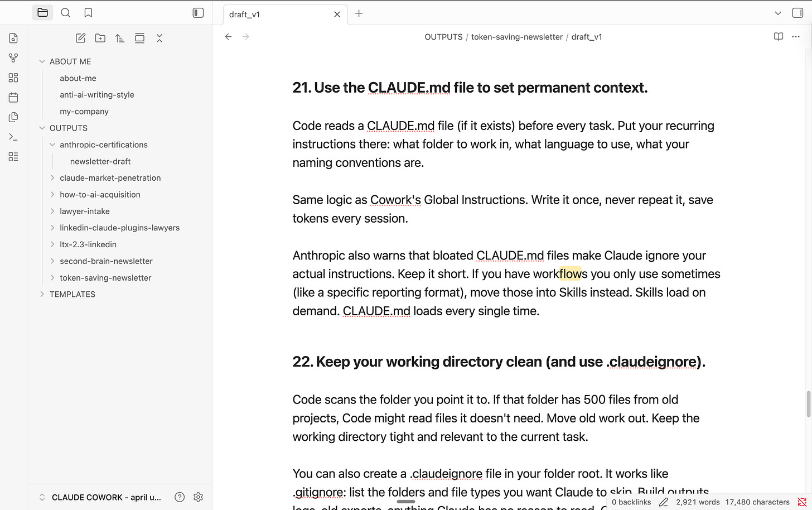Open the file explorer tab
This screenshot has height=510, width=812.
(42, 12)
